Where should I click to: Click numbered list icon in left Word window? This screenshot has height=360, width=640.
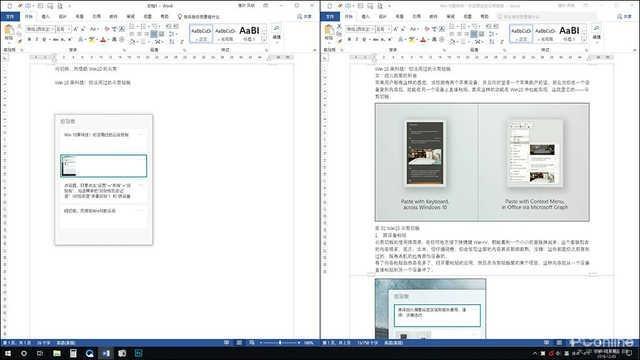(142, 26)
